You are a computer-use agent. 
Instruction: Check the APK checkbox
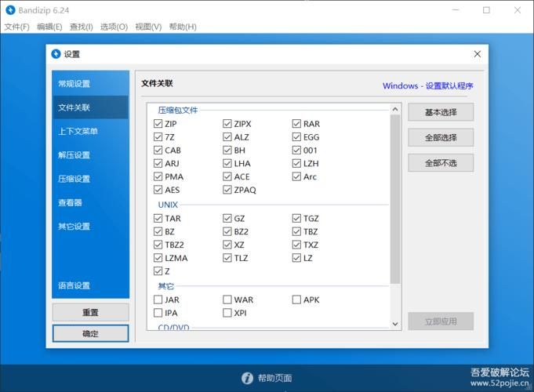point(296,299)
